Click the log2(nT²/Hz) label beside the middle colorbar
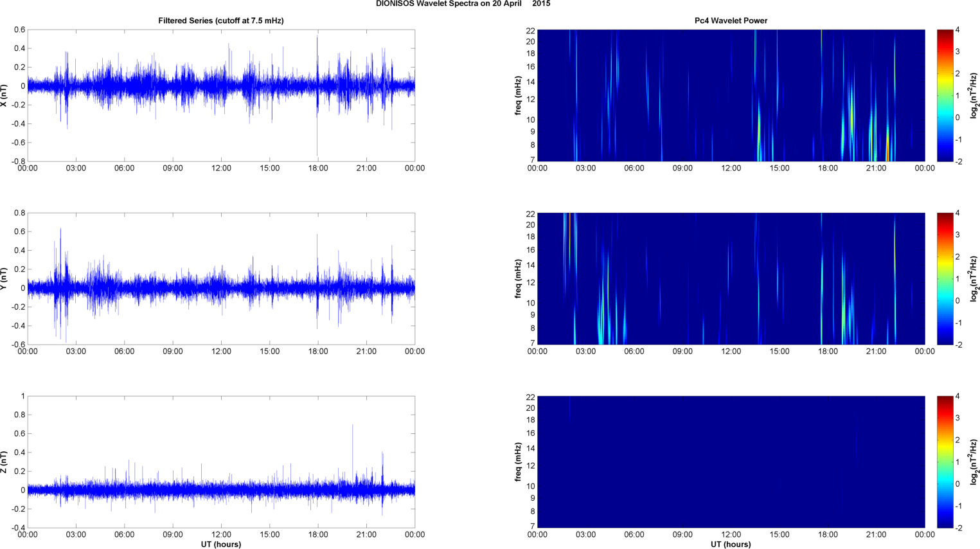Image resolution: width=980 pixels, height=549 pixels. 975,278
